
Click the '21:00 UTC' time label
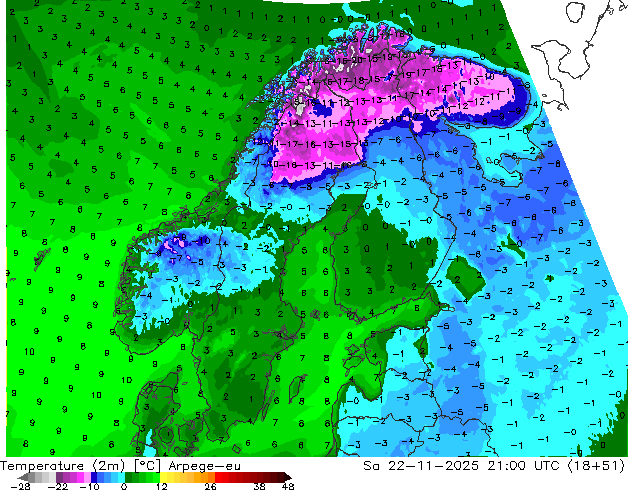[x=523, y=466]
